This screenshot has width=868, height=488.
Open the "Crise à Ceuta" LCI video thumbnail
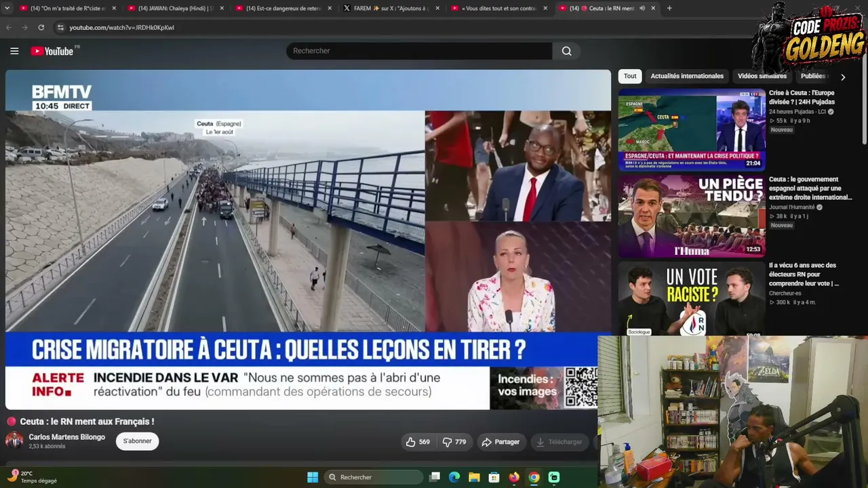pyautogui.click(x=692, y=129)
